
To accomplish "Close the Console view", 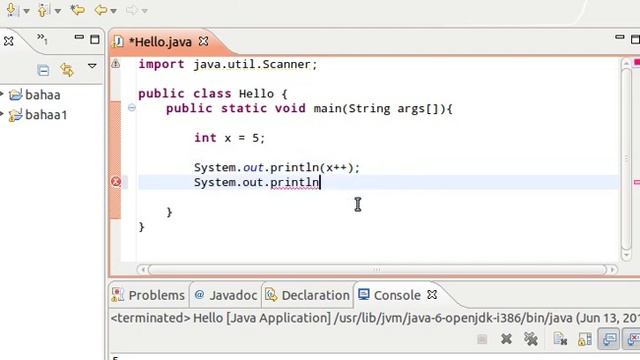I will click(432, 295).
